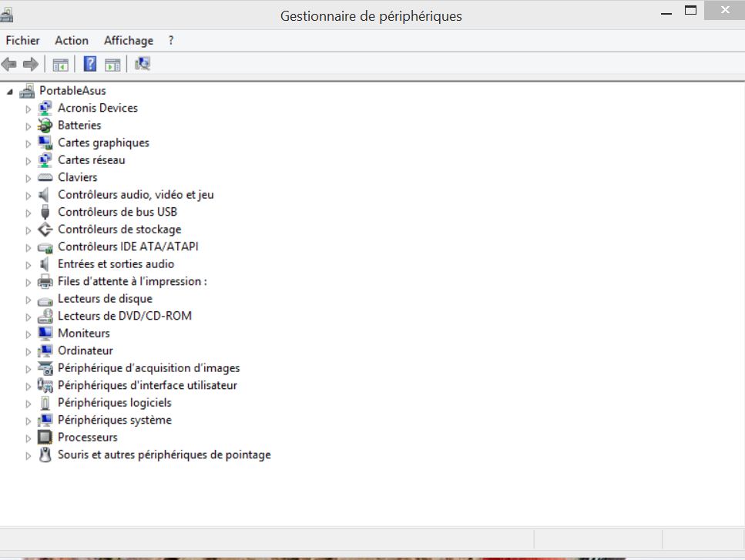Viewport: 745px width, 560px height.
Task: Expand Souris et autres périphériques de pointage
Action: [29, 456]
